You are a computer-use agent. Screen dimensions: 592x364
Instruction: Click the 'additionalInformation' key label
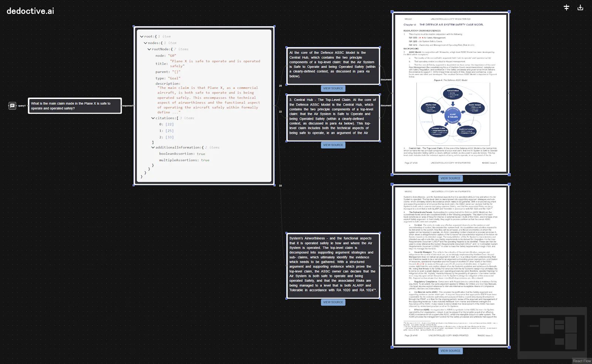click(178, 147)
